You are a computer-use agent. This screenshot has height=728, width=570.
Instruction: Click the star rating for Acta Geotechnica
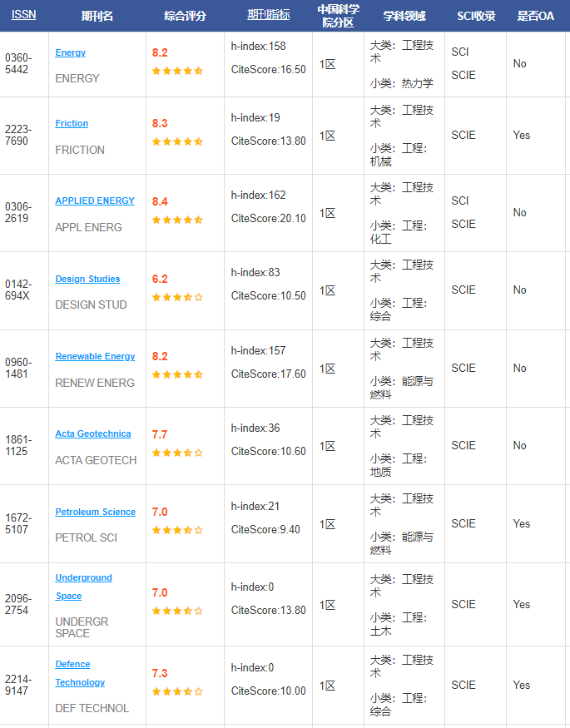178,453
